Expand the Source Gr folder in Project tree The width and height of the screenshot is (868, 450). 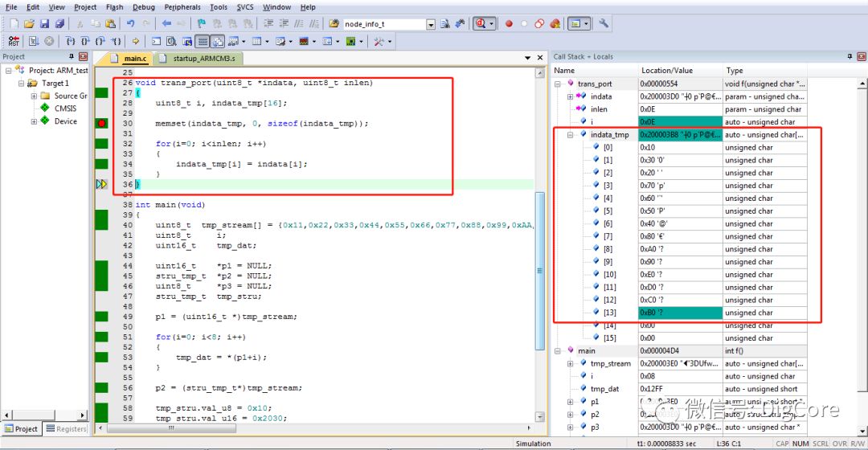(x=34, y=96)
